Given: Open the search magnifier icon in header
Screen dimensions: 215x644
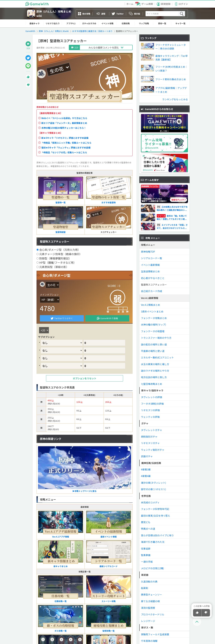Looking at the screenshot, I should click(182, 14).
